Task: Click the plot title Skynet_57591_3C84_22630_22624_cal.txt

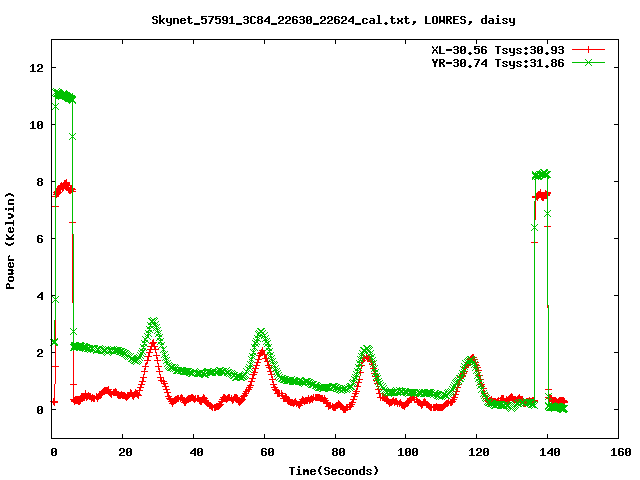Action: (x=284, y=20)
